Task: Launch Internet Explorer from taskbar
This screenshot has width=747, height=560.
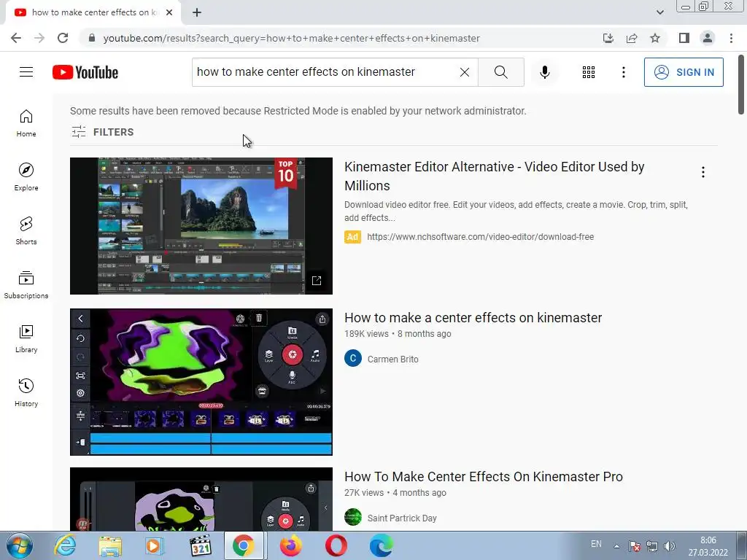Action: click(65, 546)
